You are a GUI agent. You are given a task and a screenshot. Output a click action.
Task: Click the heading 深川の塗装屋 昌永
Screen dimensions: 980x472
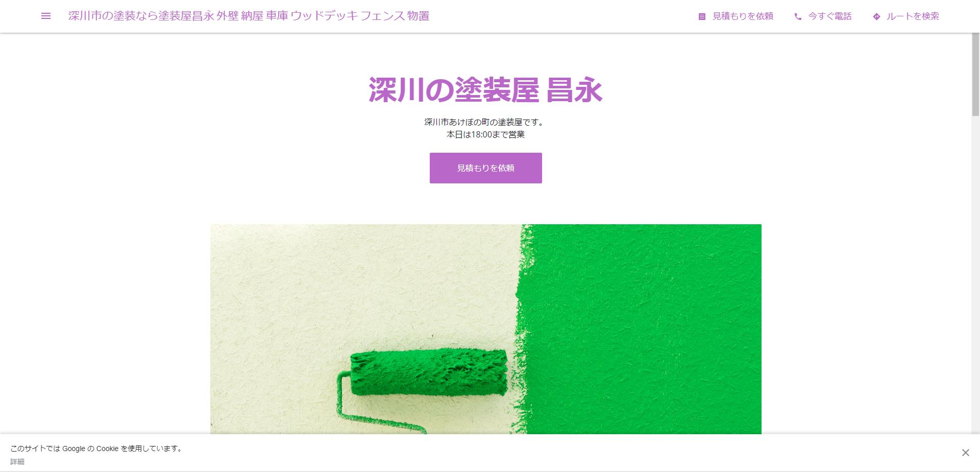[485, 90]
